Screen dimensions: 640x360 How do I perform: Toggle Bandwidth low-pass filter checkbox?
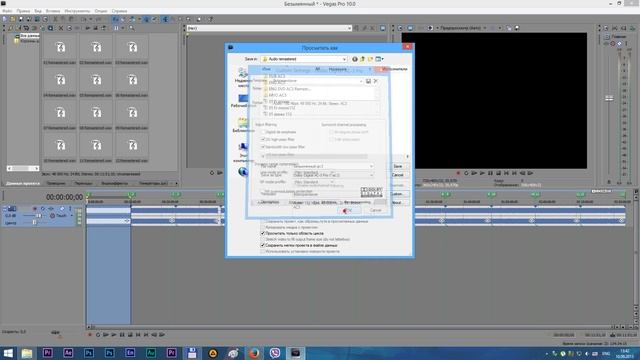click(x=263, y=147)
